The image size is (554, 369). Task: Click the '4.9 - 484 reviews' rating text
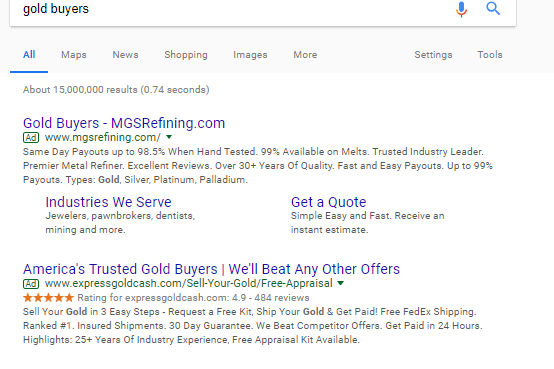(x=271, y=298)
